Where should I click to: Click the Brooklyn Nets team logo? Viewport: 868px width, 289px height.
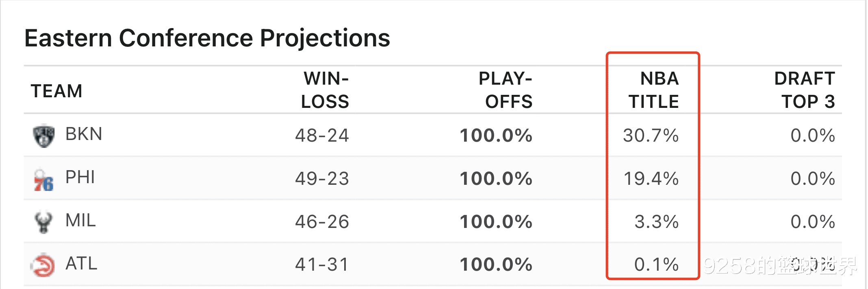44,136
